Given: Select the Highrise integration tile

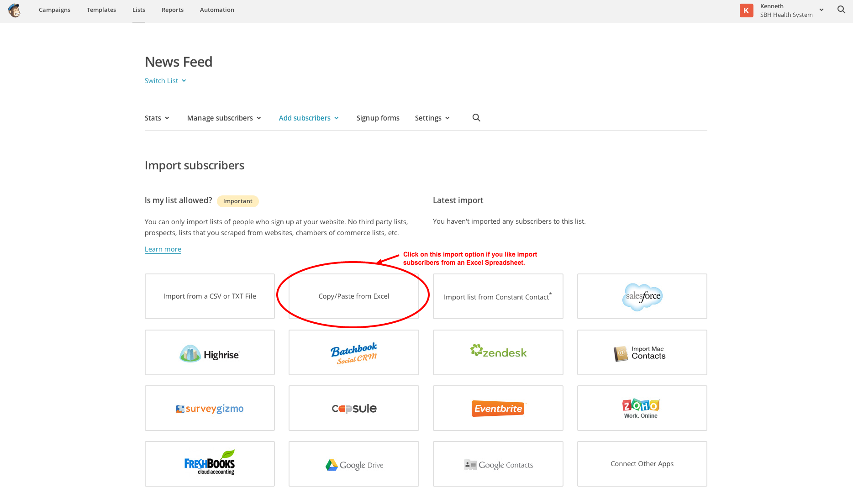Looking at the screenshot, I should pyautogui.click(x=210, y=352).
